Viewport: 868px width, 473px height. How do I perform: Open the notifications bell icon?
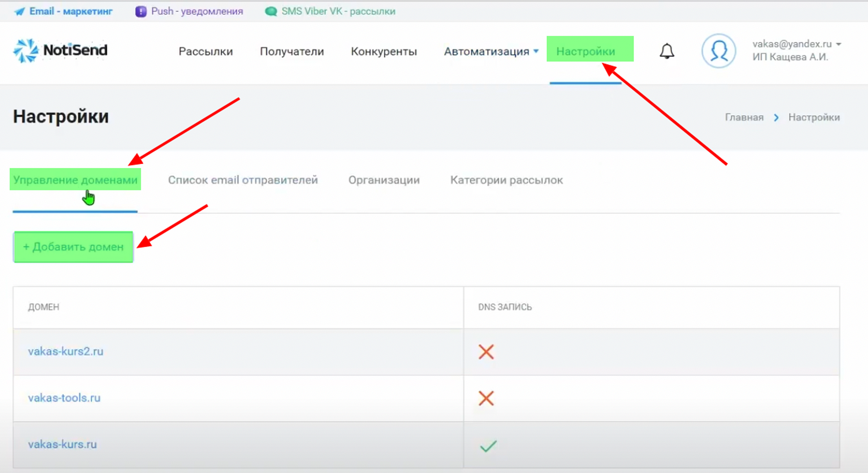point(667,51)
